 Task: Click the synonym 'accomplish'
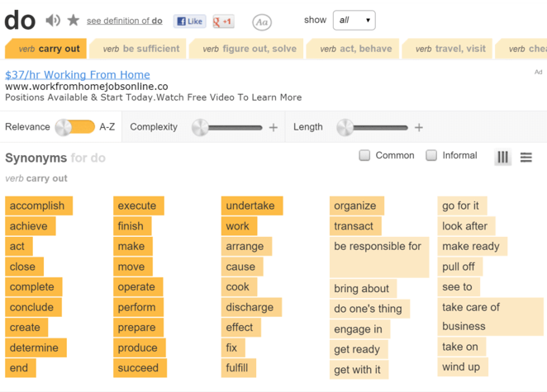(37, 205)
